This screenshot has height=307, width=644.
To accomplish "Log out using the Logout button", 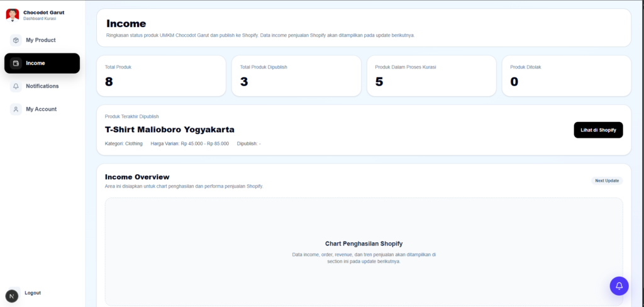I will click(x=33, y=293).
